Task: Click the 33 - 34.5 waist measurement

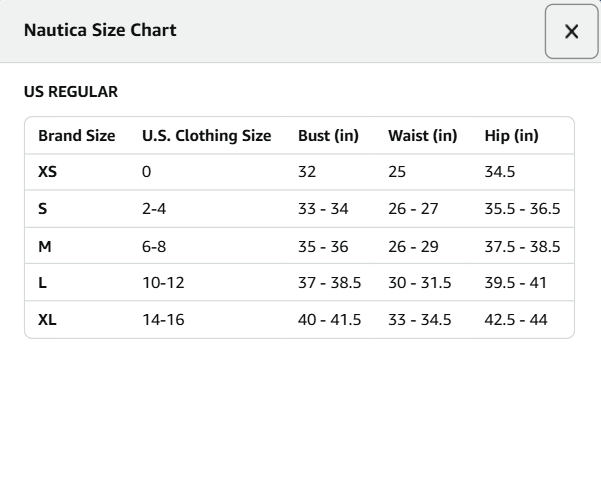Action: (420, 320)
